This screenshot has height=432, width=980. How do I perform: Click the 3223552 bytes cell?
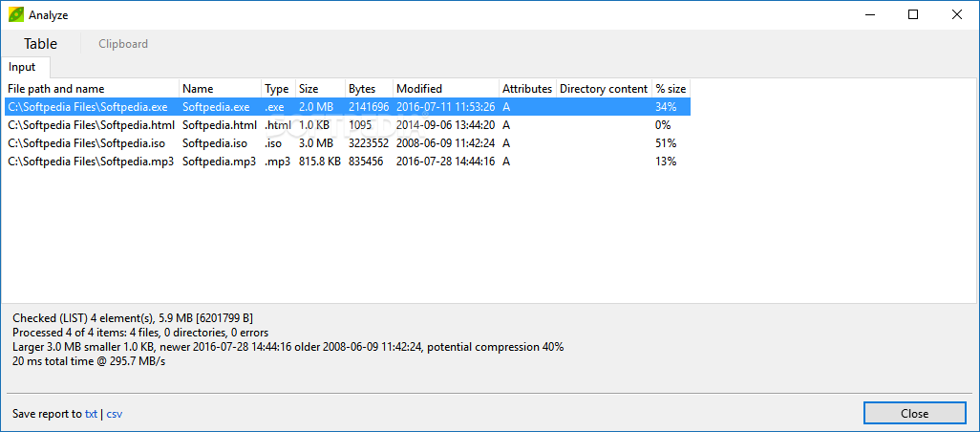(x=369, y=143)
